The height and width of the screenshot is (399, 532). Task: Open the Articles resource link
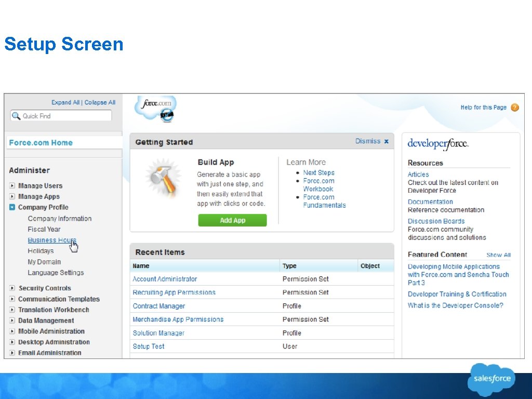tap(418, 175)
